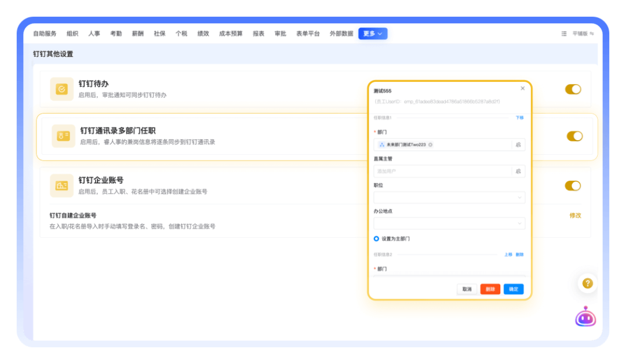Toggle the 钉钉企业账号 switch
Screen dimensions: 626x364
573,185
